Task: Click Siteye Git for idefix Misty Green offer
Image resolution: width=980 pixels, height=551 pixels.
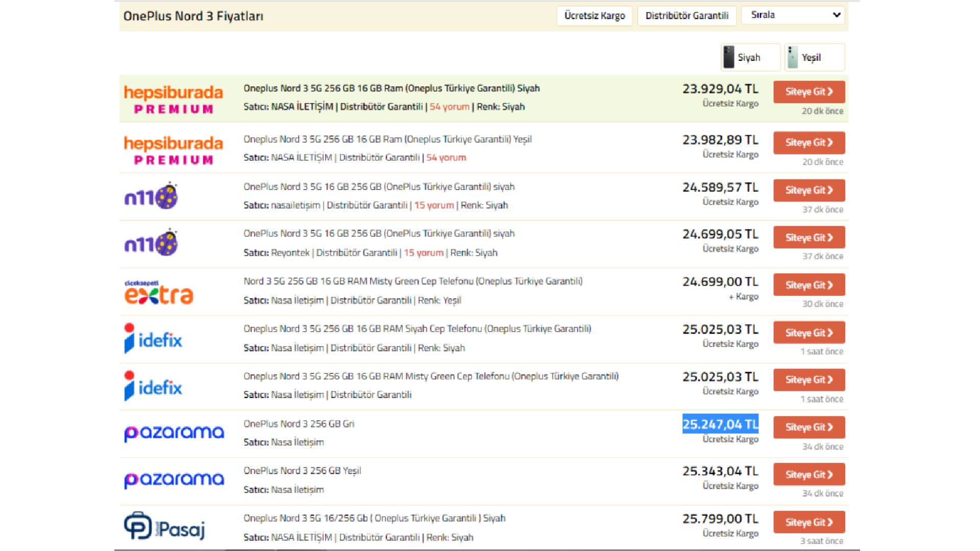Action: [x=809, y=380]
